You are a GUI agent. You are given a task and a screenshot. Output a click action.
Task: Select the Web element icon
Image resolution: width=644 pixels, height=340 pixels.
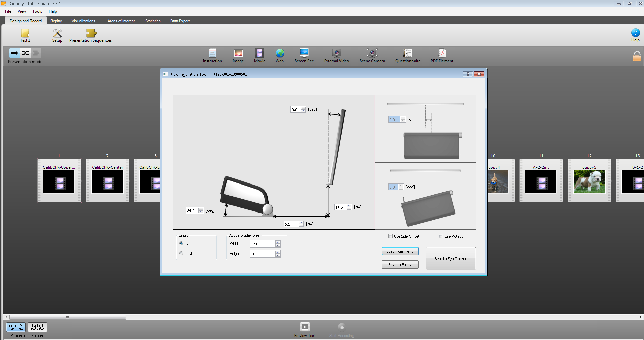[280, 53]
